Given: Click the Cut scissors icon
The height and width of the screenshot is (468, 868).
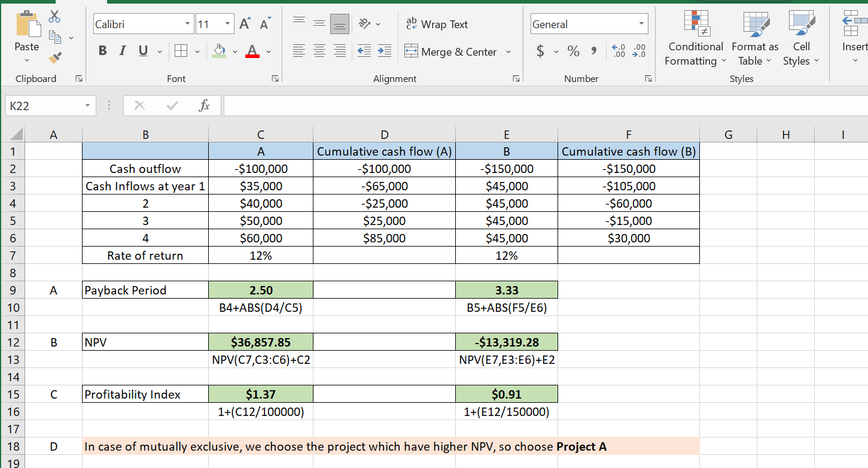Looking at the screenshot, I should (54, 16).
